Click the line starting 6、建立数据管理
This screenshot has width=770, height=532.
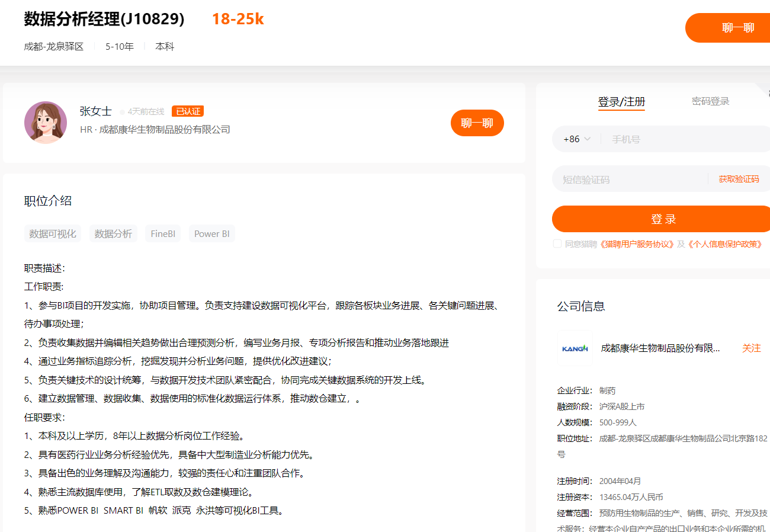click(x=192, y=398)
